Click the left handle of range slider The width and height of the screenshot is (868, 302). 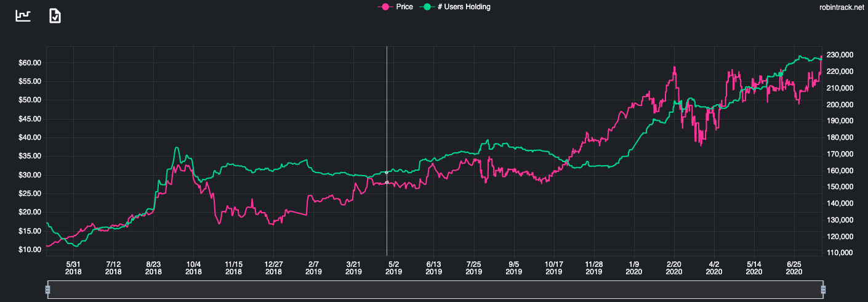(47, 289)
